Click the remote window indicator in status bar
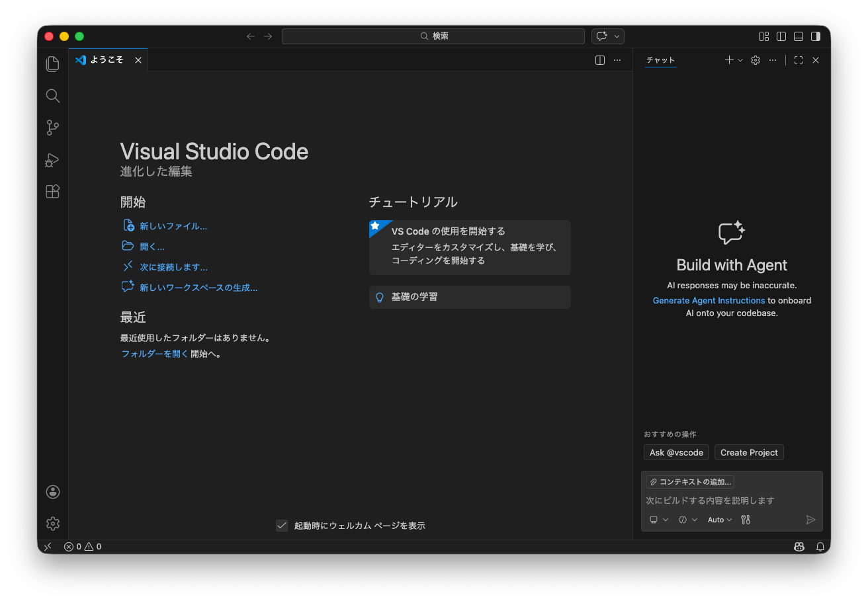868x603 pixels. 48,547
